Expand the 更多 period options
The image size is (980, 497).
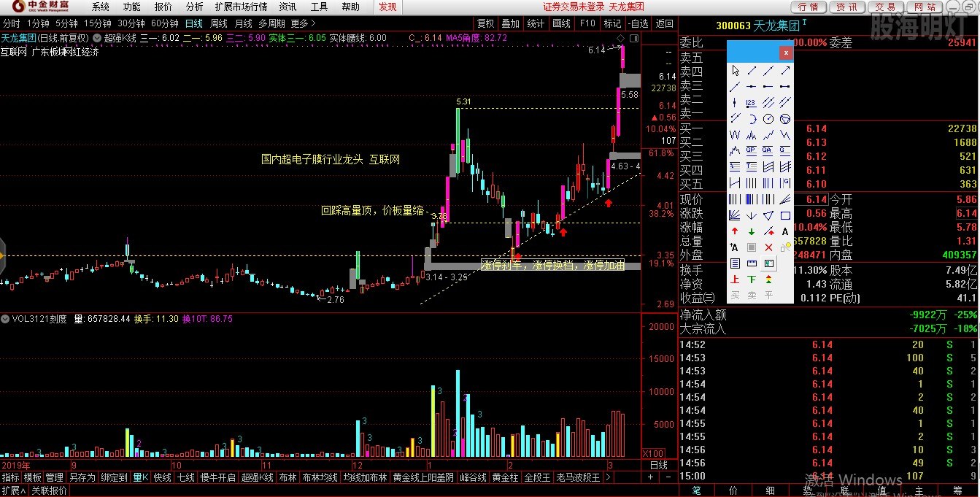coord(304,23)
